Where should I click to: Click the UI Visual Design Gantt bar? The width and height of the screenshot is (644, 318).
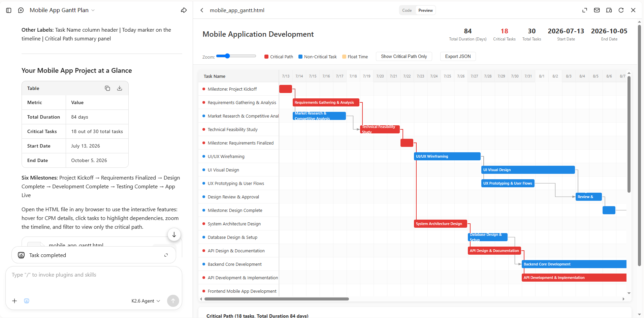pos(528,170)
